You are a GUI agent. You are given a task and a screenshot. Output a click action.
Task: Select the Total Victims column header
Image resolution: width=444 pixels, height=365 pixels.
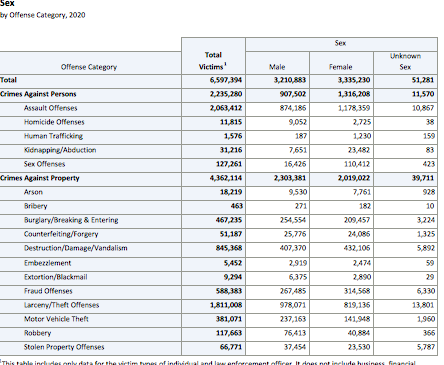click(x=213, y=61)
